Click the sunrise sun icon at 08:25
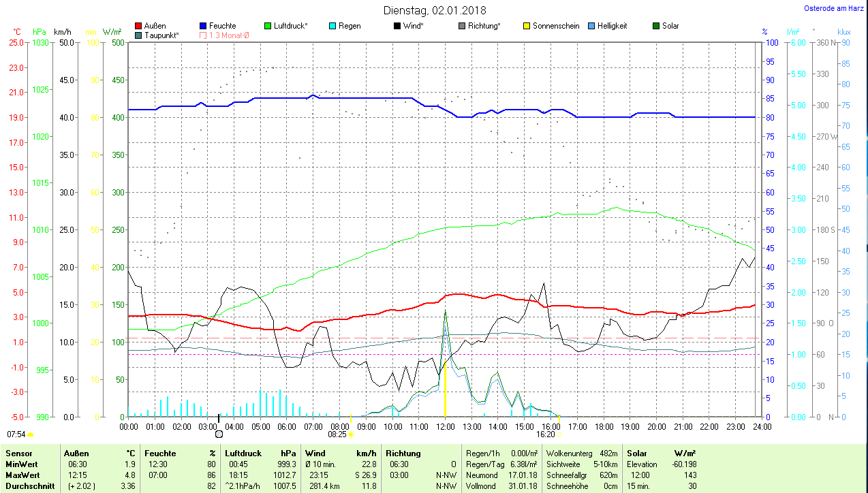Screen dimensions: 868x493 click(351, 434)
